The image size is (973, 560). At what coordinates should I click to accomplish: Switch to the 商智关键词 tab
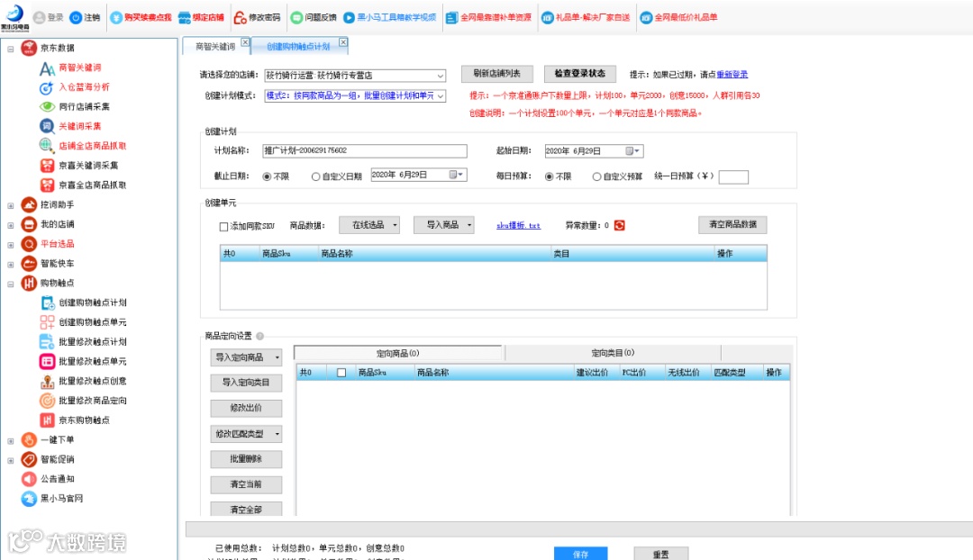point(214,47)
